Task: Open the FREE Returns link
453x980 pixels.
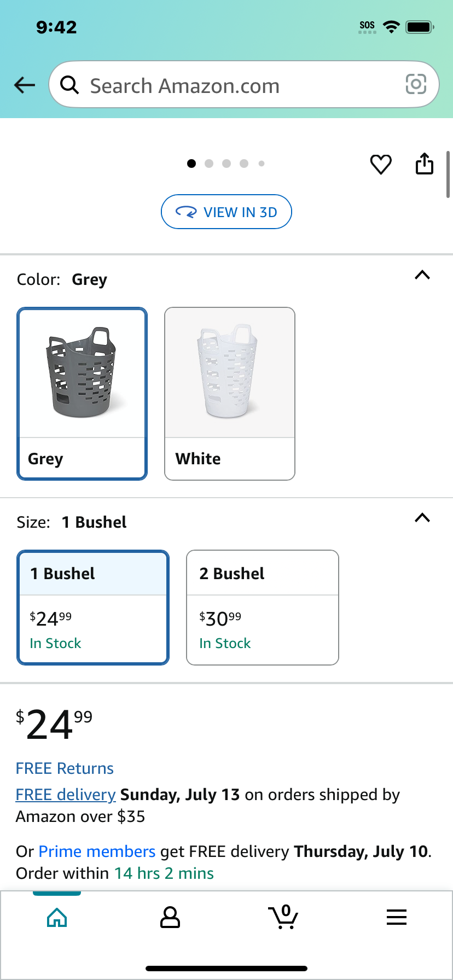Action: coord(65,768)
